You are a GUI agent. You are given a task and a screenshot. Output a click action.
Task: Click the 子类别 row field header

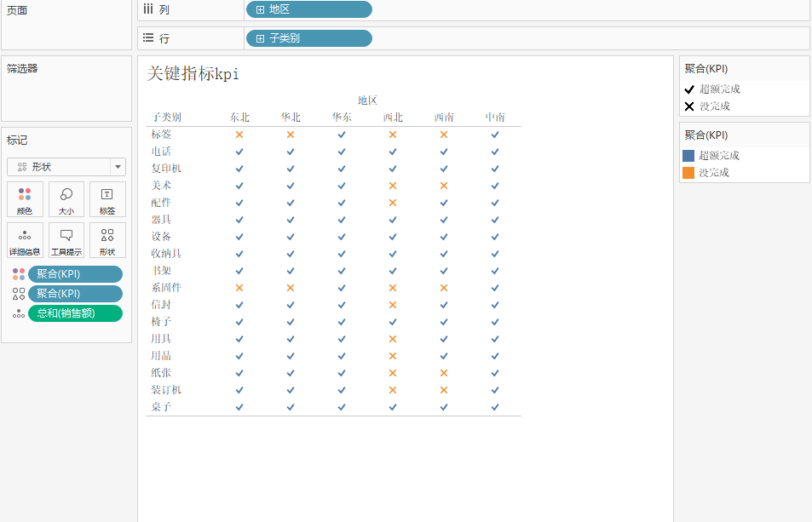(x=166, y=118)
